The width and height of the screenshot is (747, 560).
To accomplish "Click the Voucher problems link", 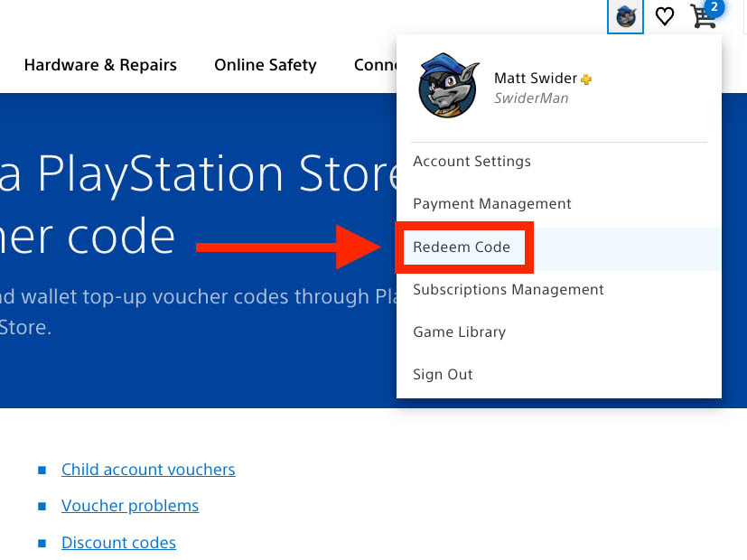I will pyautogui.click(x=129, y=505).
